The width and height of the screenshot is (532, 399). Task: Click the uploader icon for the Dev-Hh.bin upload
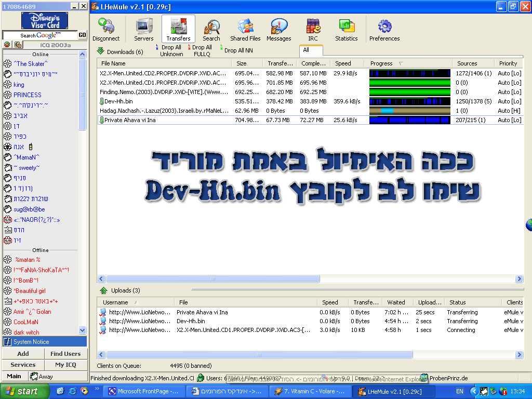pyautogui.click(x=102, y=321)
